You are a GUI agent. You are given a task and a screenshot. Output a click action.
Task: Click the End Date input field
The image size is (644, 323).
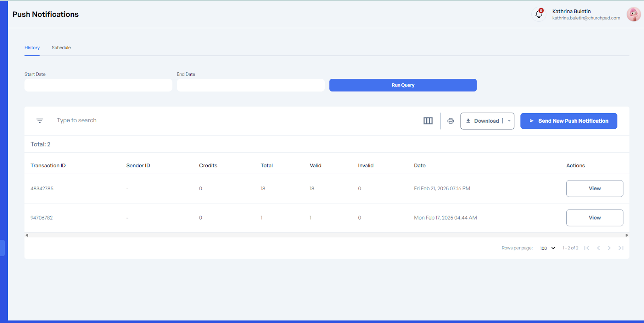[250, 85]
